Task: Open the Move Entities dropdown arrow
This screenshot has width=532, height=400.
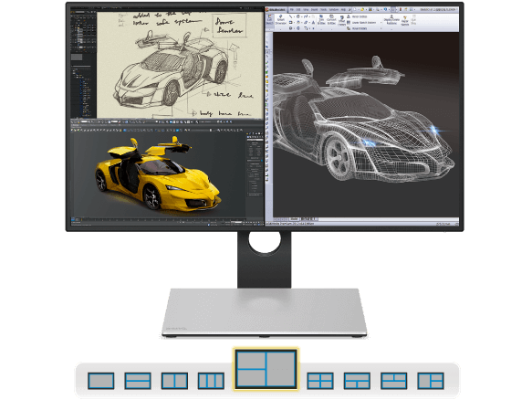Action: click(x=381, y=28)
